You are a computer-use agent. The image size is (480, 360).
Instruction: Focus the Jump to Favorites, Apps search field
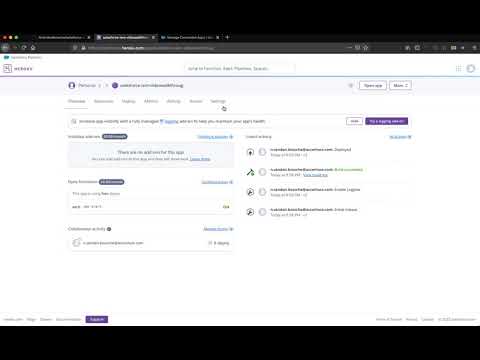(x=239, y=69)
